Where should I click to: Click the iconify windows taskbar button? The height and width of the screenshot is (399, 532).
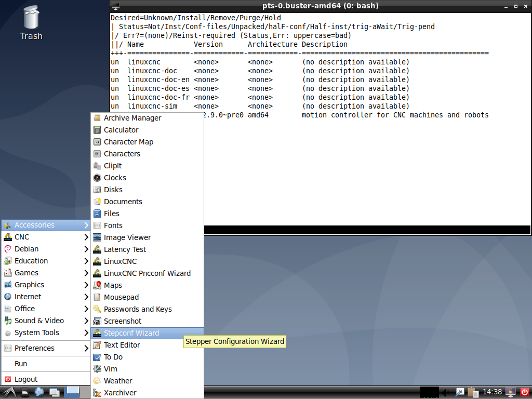click(x=54, y=393)
